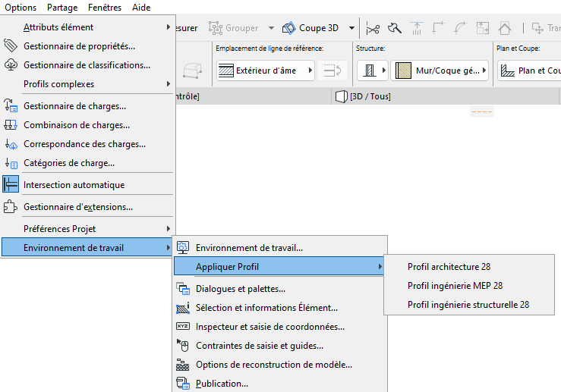Open Gestionnaire de charges
This screenshot has width=561, height=392.
(87, 106)
